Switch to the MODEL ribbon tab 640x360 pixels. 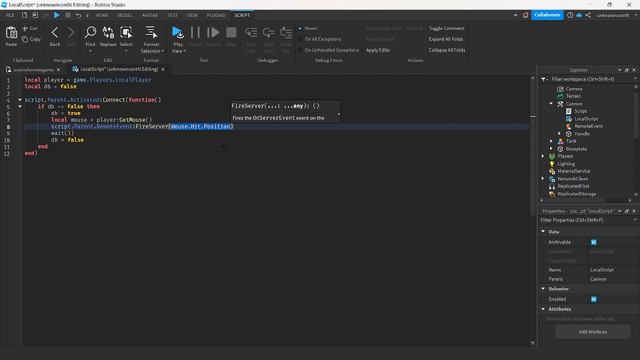125,15
